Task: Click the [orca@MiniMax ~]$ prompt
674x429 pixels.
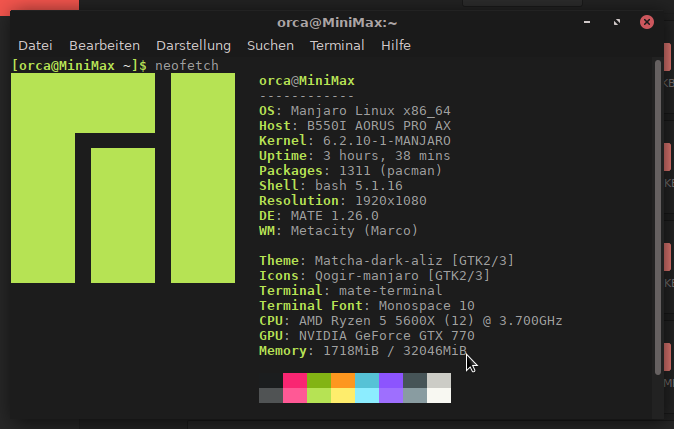Action: 79,66
